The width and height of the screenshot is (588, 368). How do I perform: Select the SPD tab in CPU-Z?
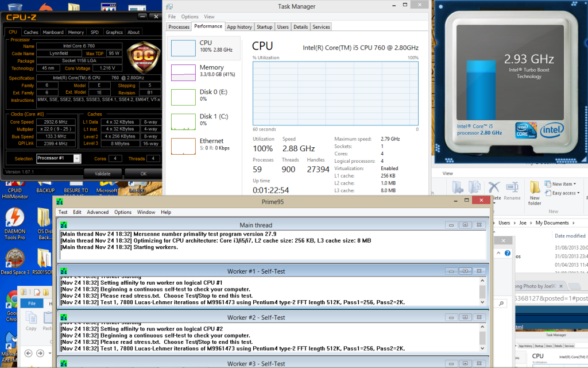[x=95, y=32]
